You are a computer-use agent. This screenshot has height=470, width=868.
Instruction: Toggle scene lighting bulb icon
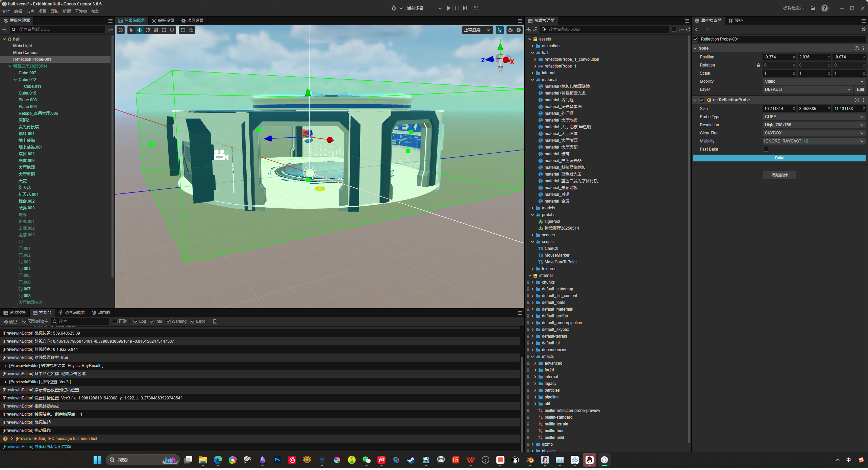(499, 30)
